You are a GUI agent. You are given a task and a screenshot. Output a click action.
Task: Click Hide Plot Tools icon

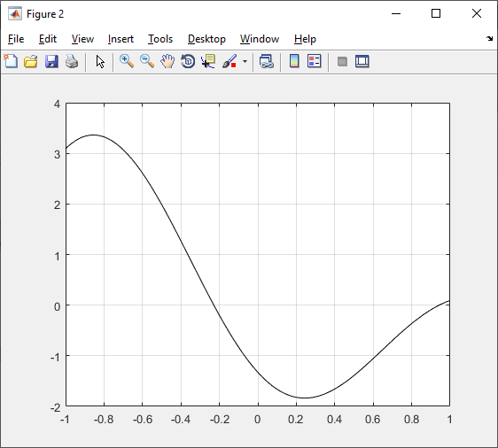pos(342,61)
